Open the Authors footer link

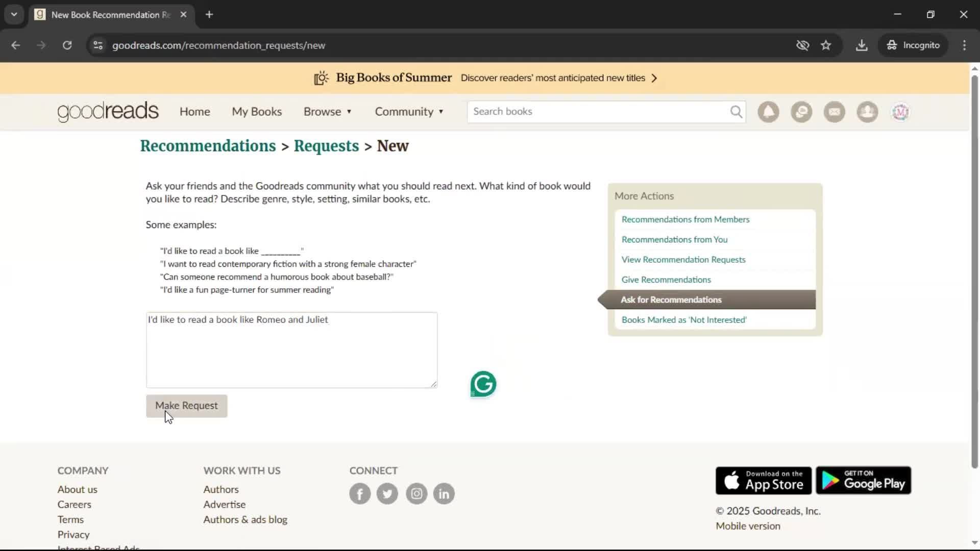[x=220, y=489]
